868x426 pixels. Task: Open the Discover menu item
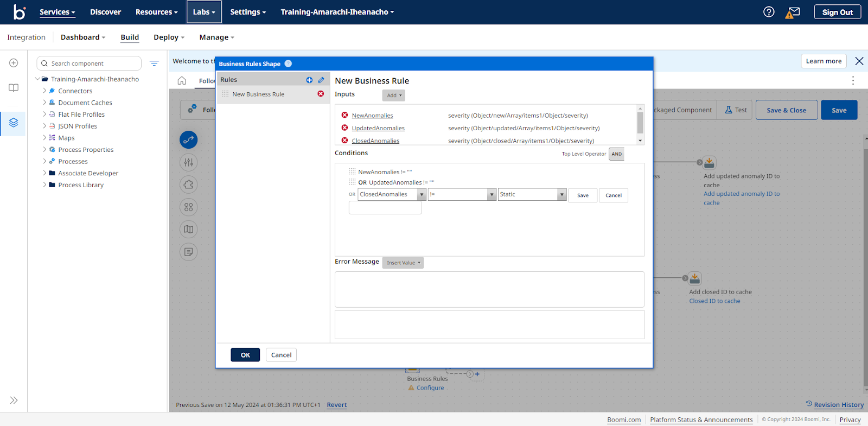tap(105, 12)
